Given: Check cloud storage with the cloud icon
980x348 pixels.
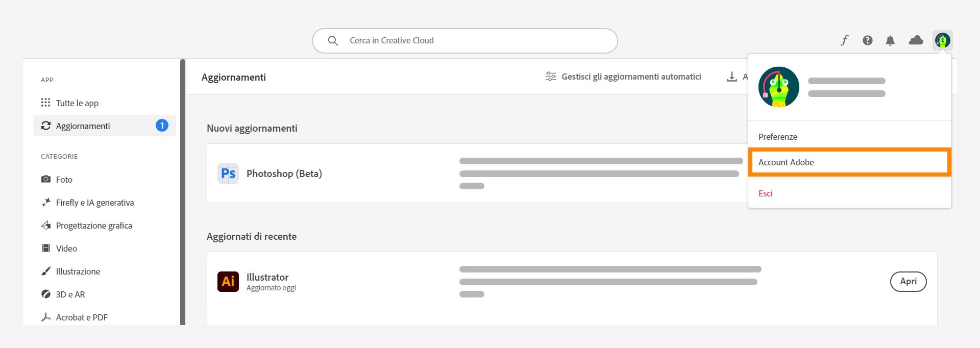Looking at the screenshot, I should [x=916, y=40].
